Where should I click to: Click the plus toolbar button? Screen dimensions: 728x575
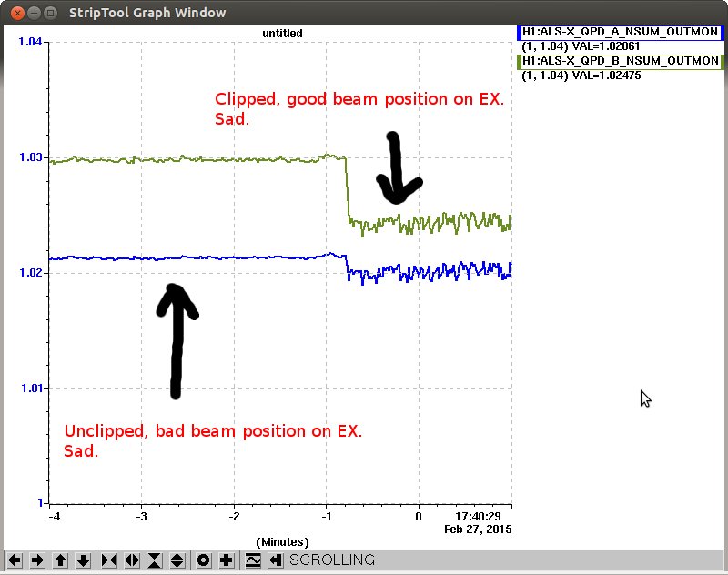click(226, 560)
